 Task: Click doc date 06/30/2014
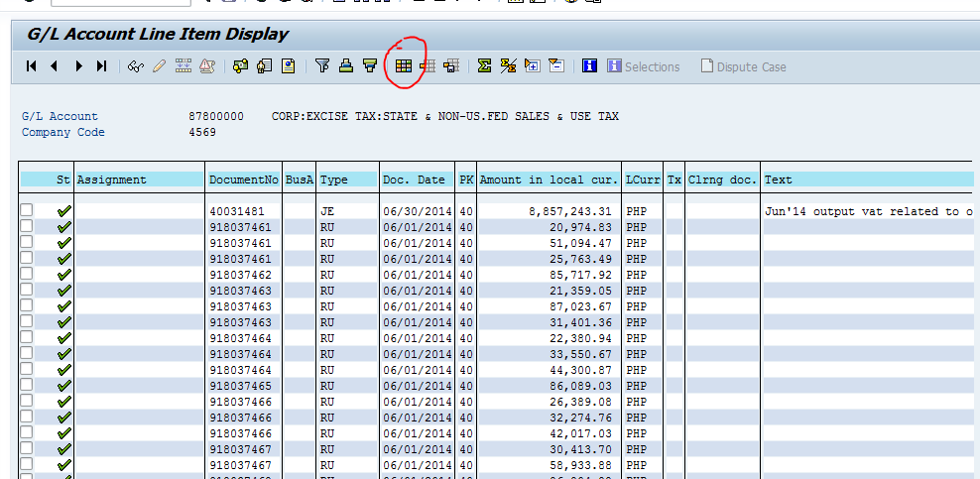[x=417, y=211]
